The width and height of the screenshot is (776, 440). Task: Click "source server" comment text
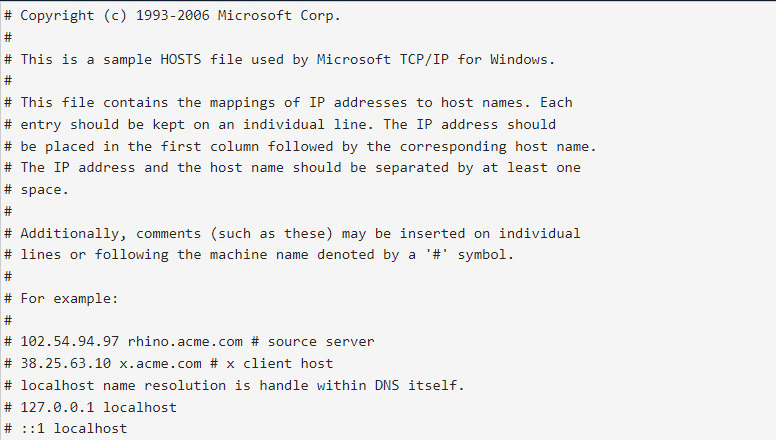[x=321, y=342]
